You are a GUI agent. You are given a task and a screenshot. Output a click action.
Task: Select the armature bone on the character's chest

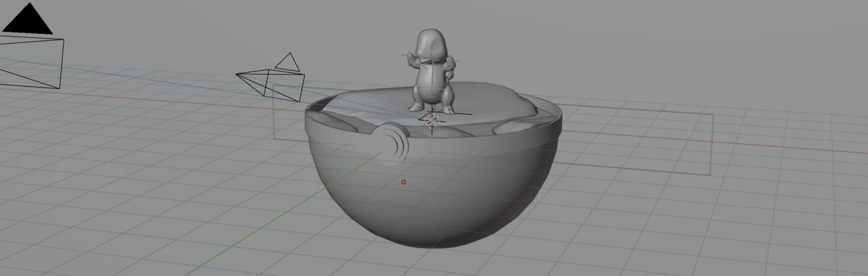coord(432,75)
